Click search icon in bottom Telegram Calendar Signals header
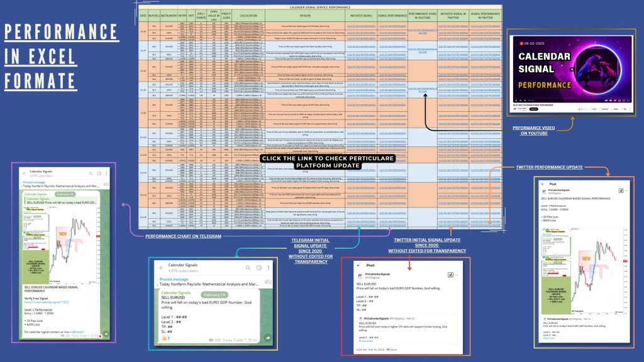The width and height of the screenshot is (644, 362). tap(248, 268)
